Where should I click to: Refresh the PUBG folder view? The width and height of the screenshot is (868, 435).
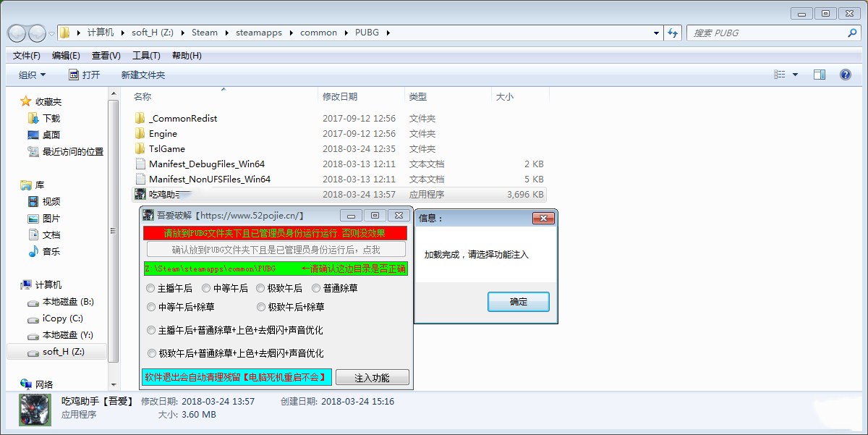673,33
